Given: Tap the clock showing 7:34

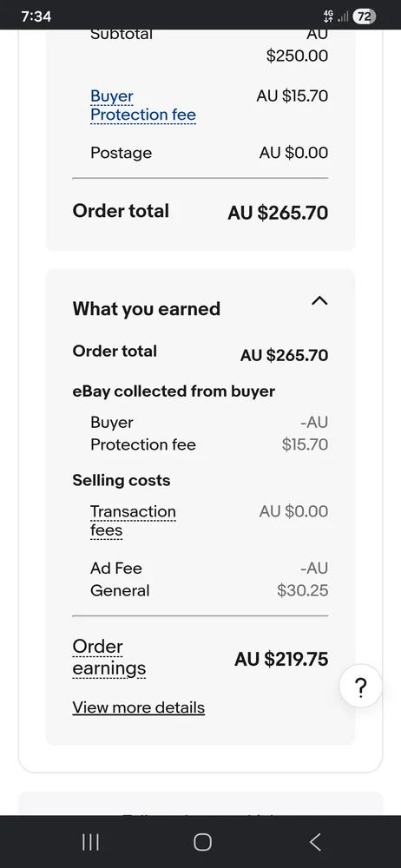Looking at the screenshot, I should click(36, 16).
